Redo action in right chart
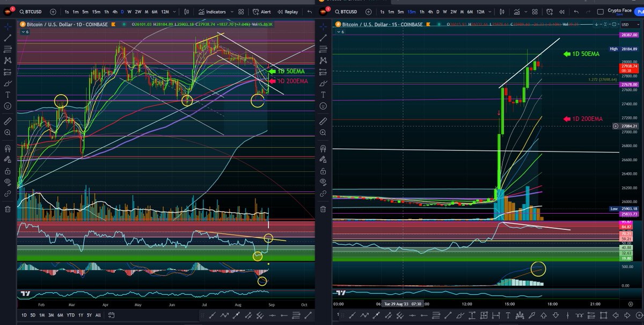The width and height of the screenshot is (644, 325). 587,11
